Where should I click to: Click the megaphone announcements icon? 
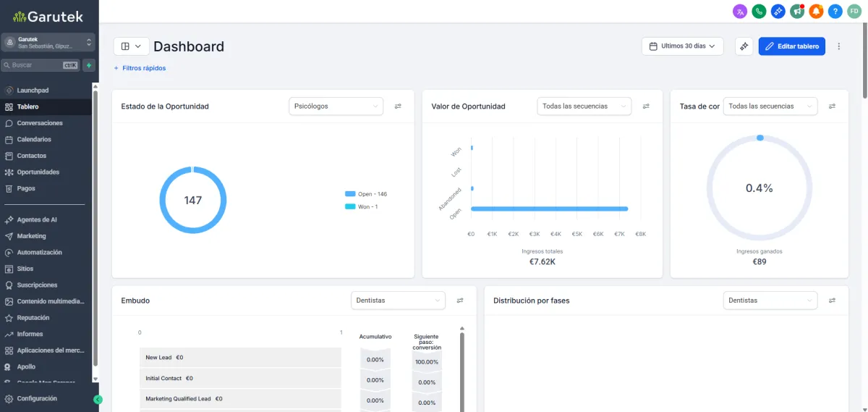click(x=797, y=11)
